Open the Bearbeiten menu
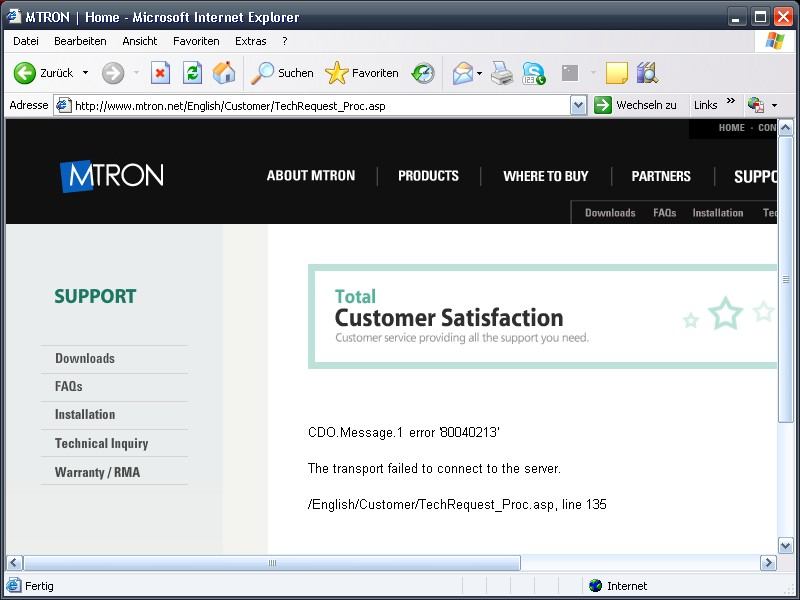Screen dimensions: 800x600 [x=80, y=41]
